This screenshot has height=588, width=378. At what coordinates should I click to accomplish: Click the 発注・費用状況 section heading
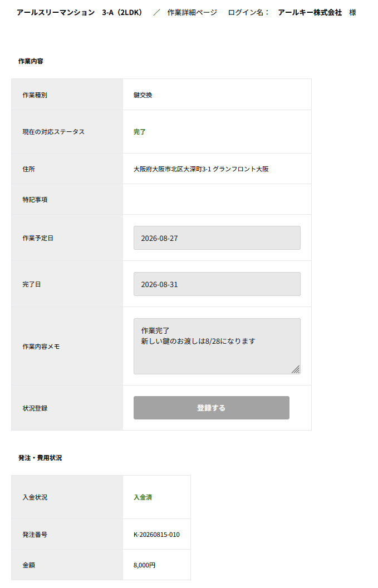[x=40, y=458]
